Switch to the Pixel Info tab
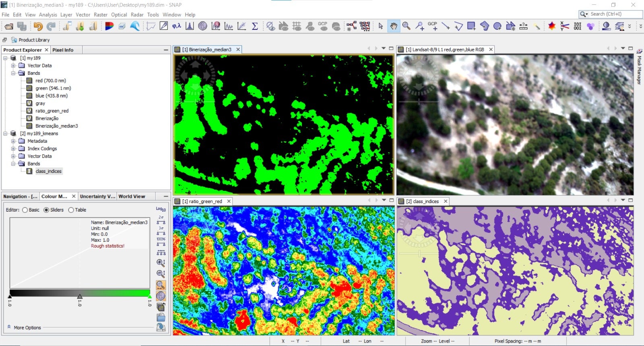Viewport: 644px width, 346px height. tap(63, 50)
